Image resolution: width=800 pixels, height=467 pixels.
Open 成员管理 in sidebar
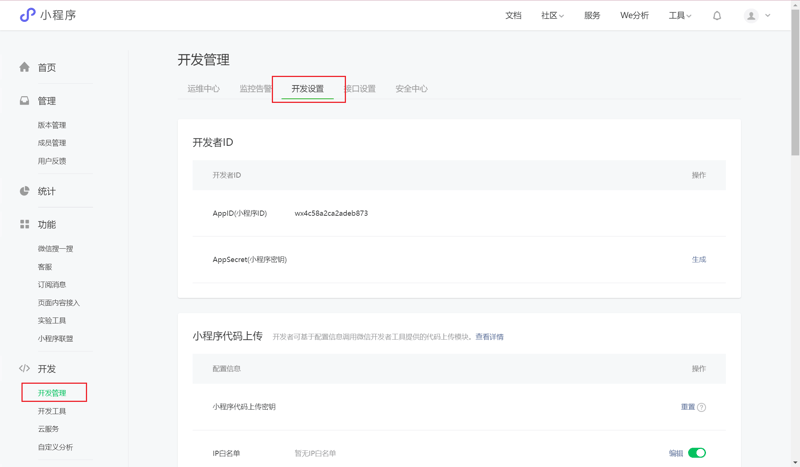(52, 143)
